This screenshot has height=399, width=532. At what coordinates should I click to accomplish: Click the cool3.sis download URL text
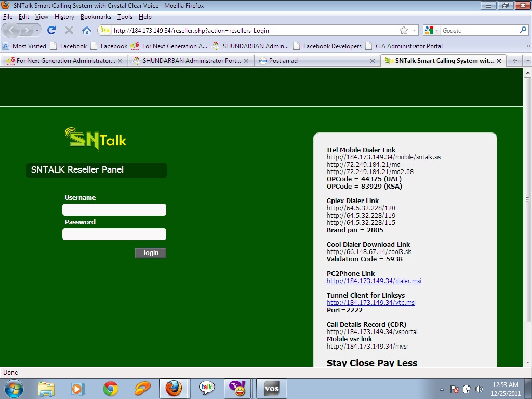pyautogui.click(x=369, y=252)
